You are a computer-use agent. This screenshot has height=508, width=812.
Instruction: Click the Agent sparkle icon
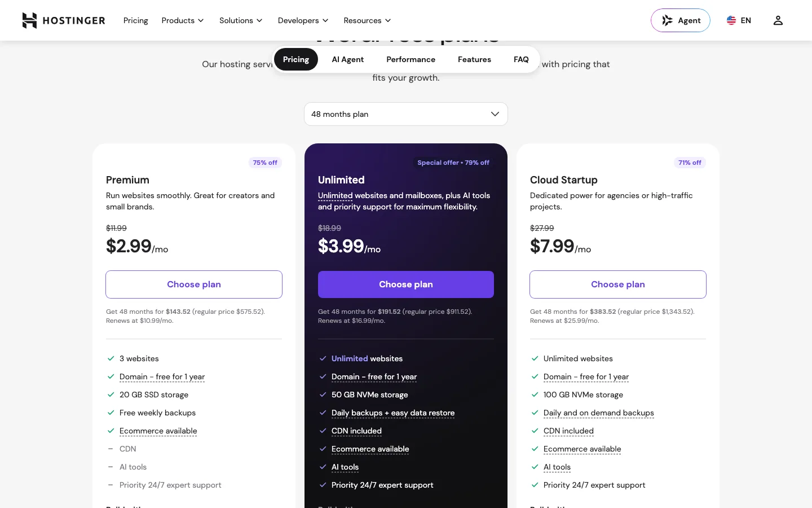(x=667, y=20)
